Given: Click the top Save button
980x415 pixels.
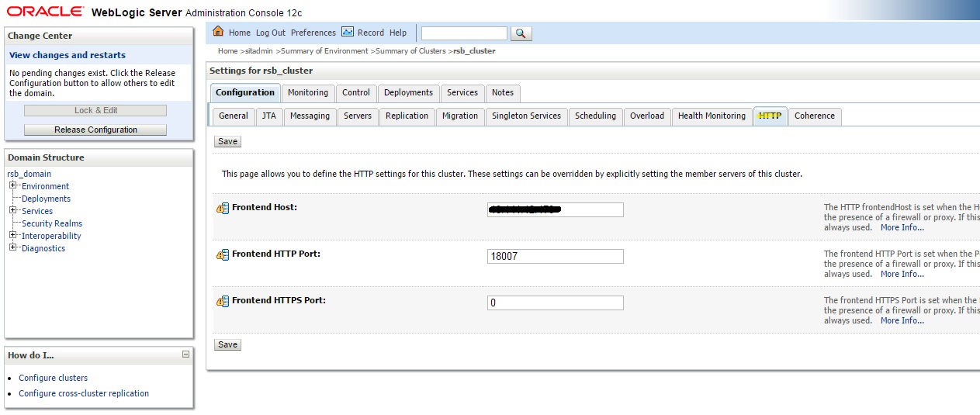Looking at the screenshot, I should [x=227, y=141].
